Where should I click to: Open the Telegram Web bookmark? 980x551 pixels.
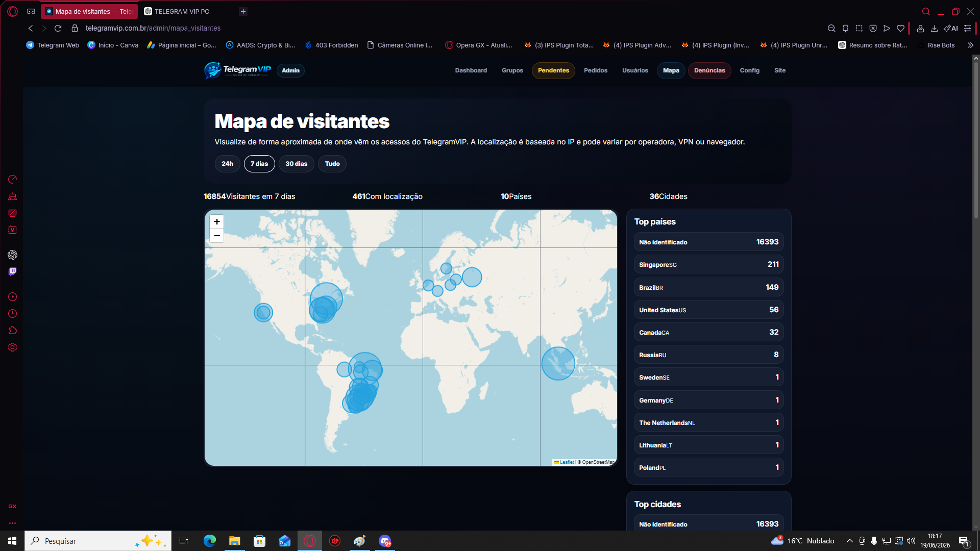[x=53, y=45]
